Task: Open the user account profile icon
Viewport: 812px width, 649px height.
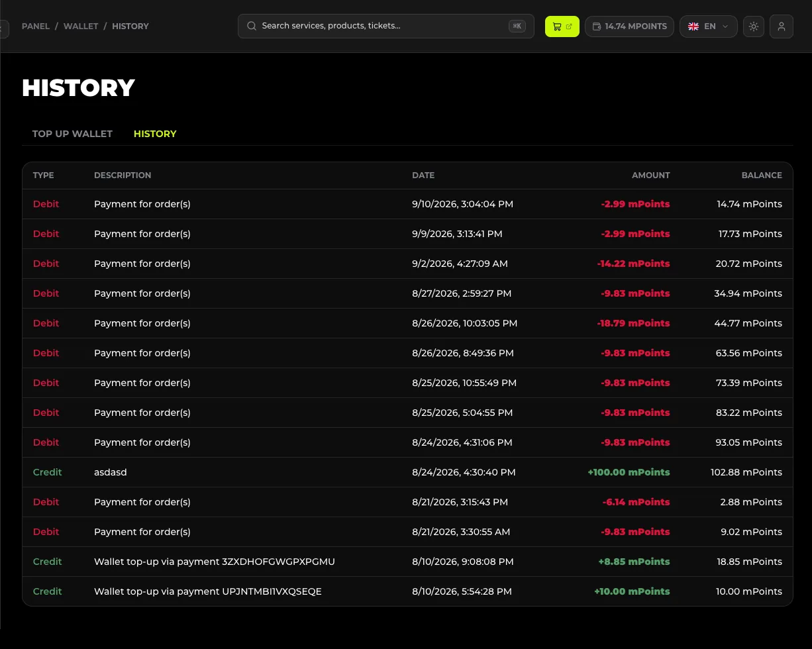Action: pos(782,26)
